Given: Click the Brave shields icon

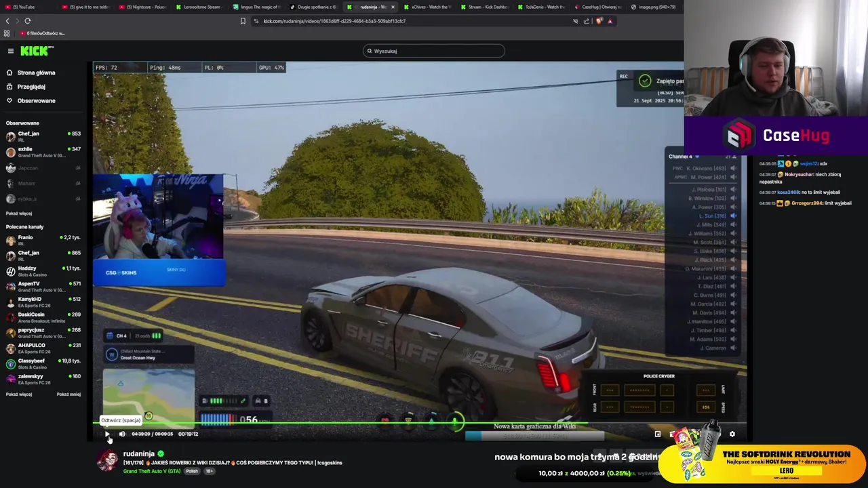Looking at the screenshot, I should point(599,21).
